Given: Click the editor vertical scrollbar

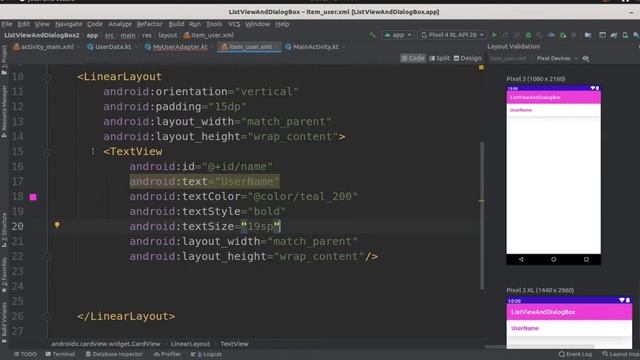Looking at the screenshot, I should [482, 215].
